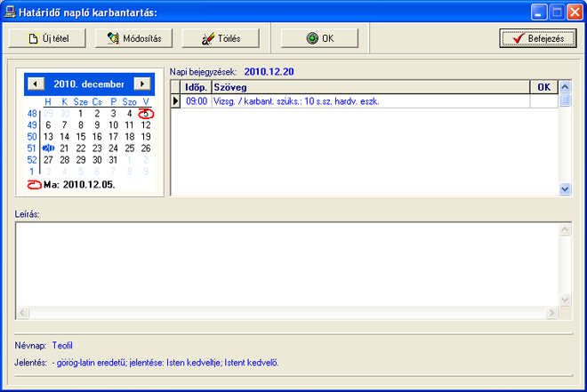587x392 pixels.
Task: Click the OK column header
Action: [x=544, y=87]
